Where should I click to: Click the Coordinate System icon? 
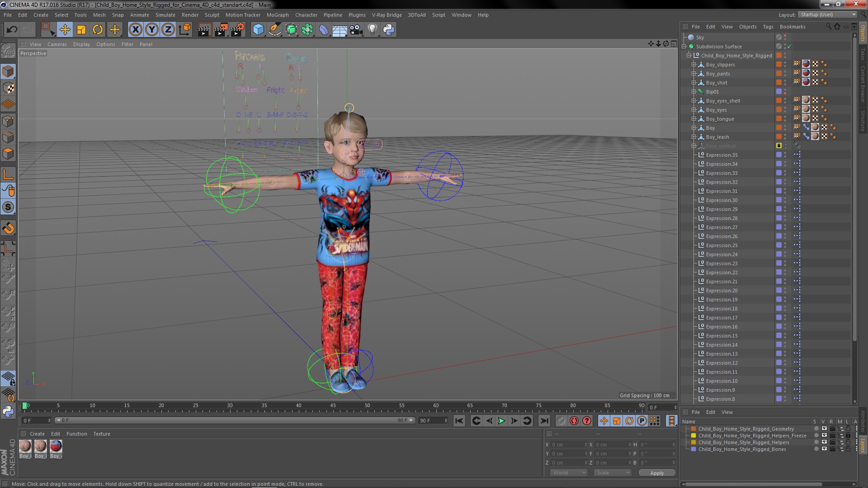click(185, 30)
